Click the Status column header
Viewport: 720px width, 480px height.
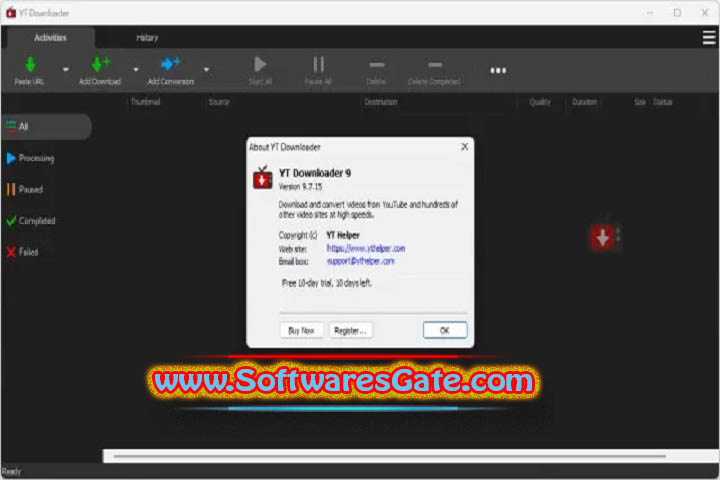[x=663, y=102]
